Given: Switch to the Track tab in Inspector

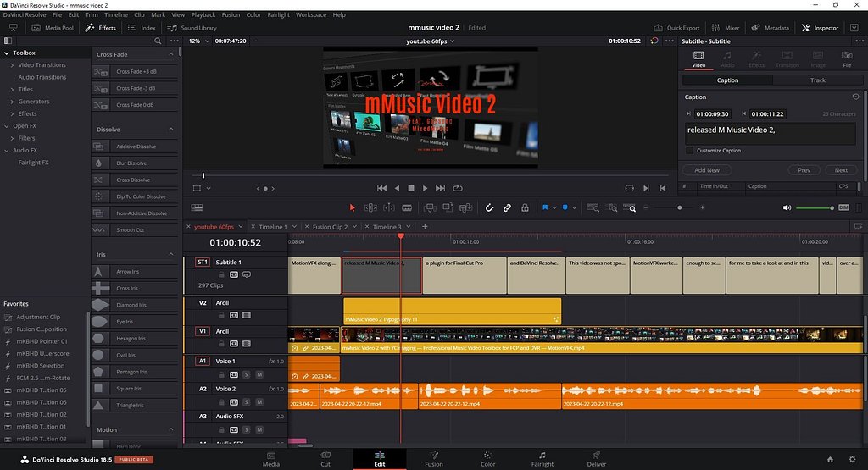Looking at the screenshot, I should pyautogui.click(x=817, y=80).
